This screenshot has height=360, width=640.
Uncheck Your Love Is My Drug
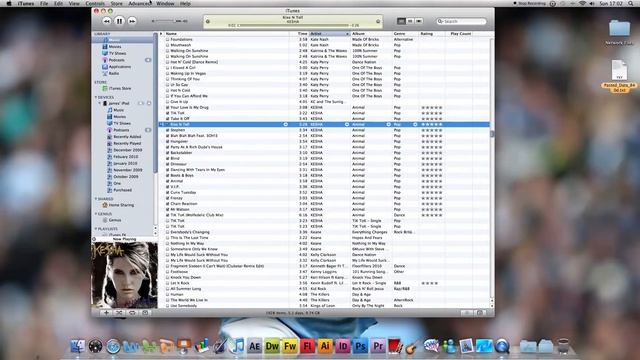pyautogui.click(x=167, y=107)
